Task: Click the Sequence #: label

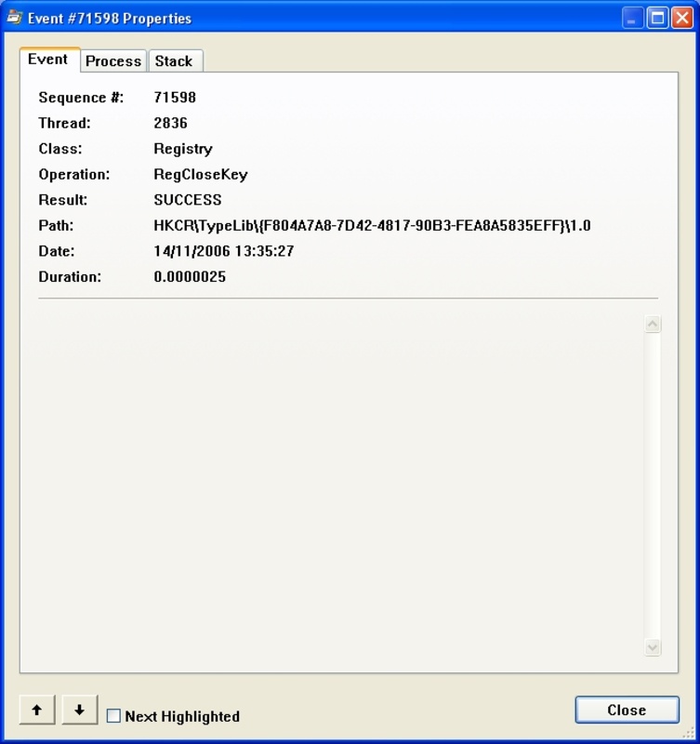Action: [81, 98]
